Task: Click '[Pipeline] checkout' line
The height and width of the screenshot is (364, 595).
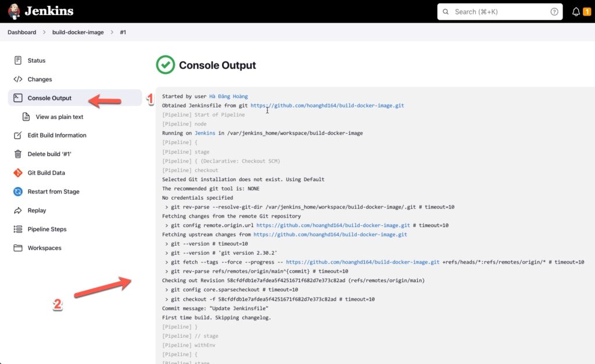Action: pyautogui.click(x=190, y=170)
